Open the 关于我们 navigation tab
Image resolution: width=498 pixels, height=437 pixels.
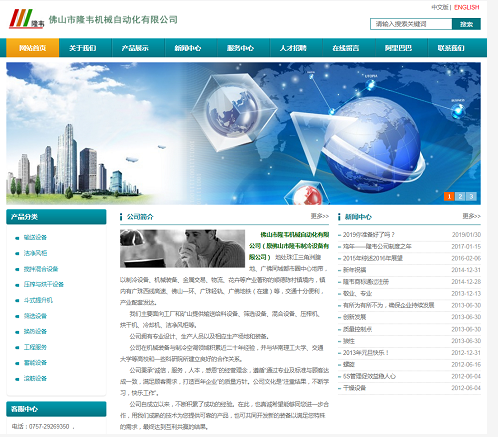83,48
